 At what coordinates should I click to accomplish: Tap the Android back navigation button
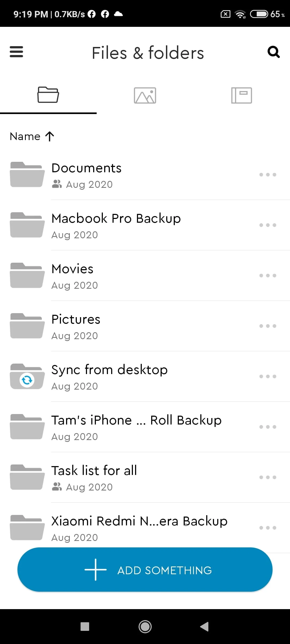point(205,627)
